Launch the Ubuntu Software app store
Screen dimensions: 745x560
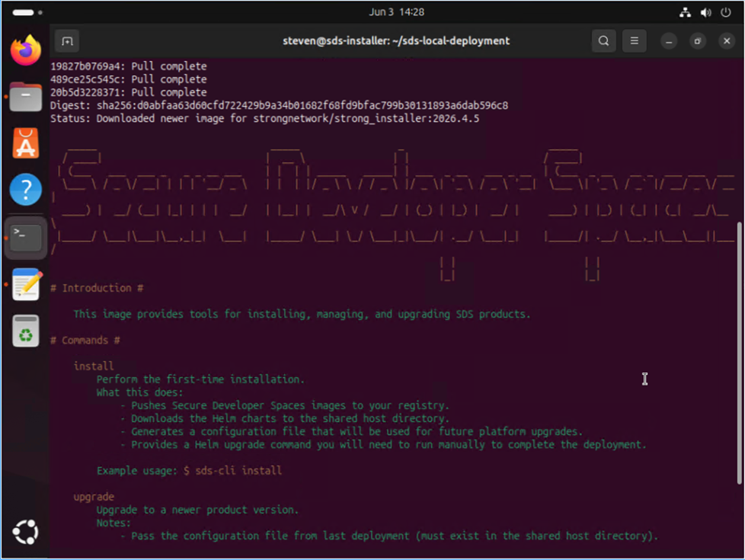pos(26,143)
